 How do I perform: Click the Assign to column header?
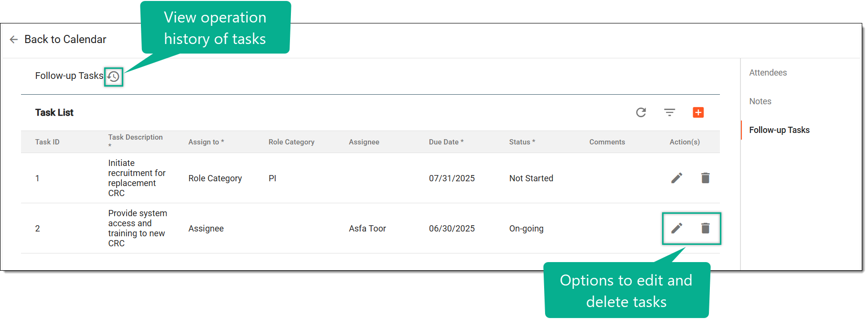pos(206,142)
